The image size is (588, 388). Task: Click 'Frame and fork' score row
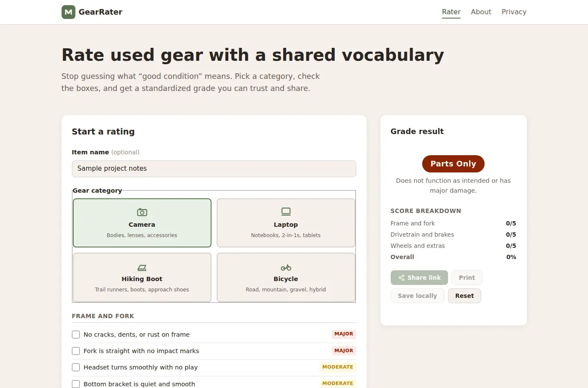[453, 223]
